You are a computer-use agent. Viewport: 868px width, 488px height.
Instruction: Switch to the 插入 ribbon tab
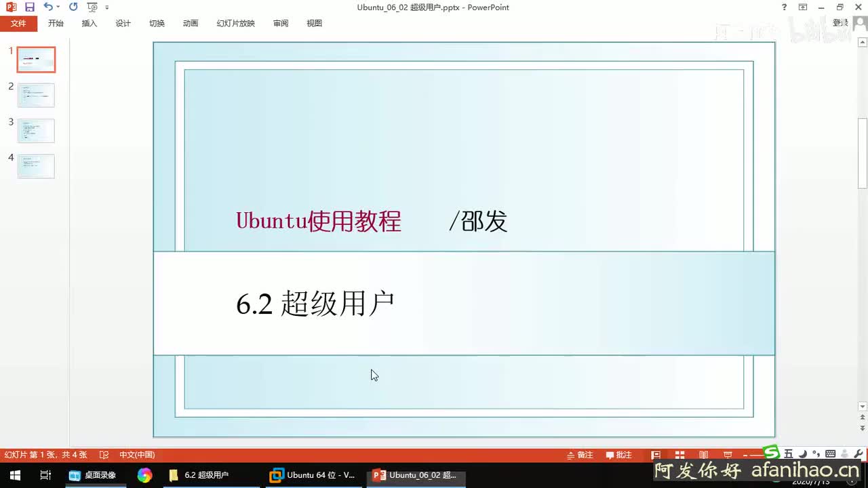[90, 23]
